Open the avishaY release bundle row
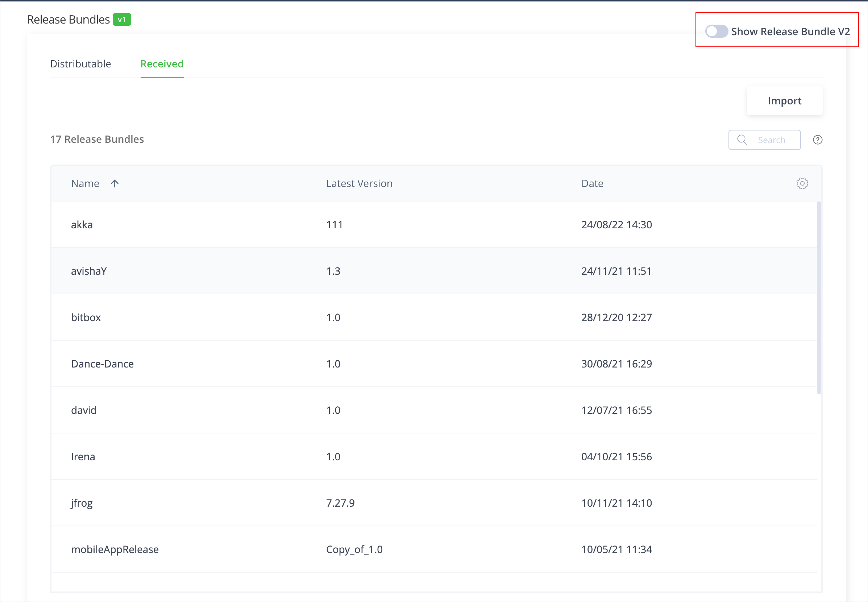 (89, 271)
